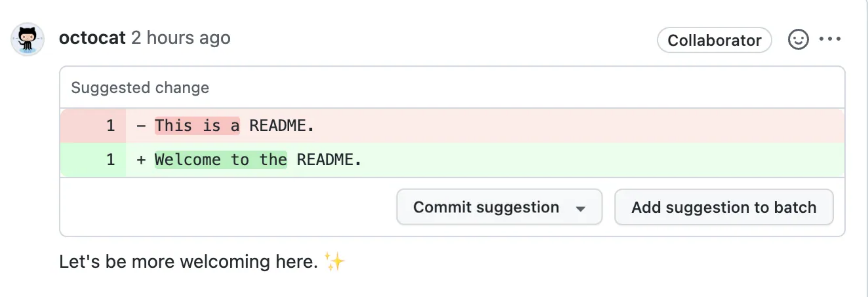Click 'Add suggestion to batch' button
This screenshot has width=868, height=298.
pos(724,207)
